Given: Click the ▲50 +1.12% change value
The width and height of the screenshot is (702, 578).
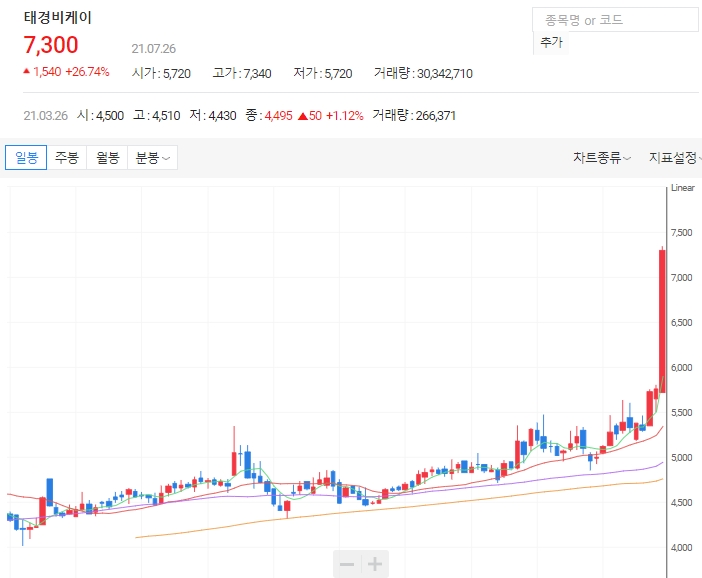Looking at the screenshot, I should click(330, 116).
